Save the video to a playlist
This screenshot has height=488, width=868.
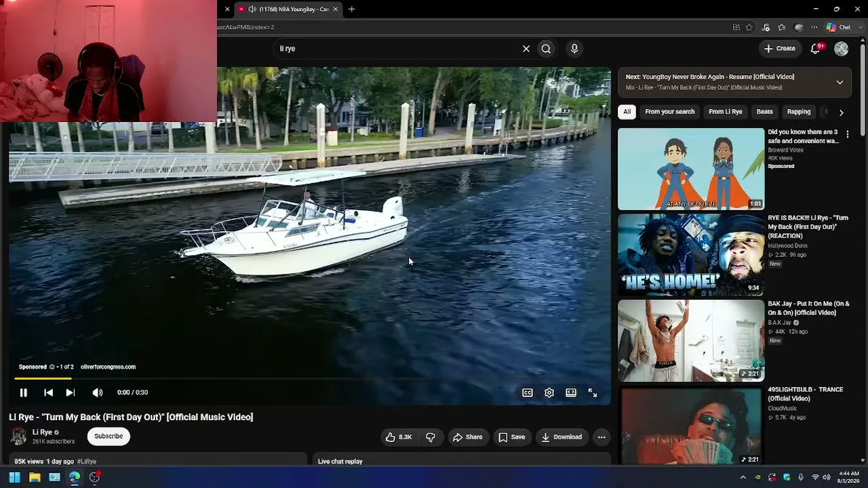tap(512, 437)
